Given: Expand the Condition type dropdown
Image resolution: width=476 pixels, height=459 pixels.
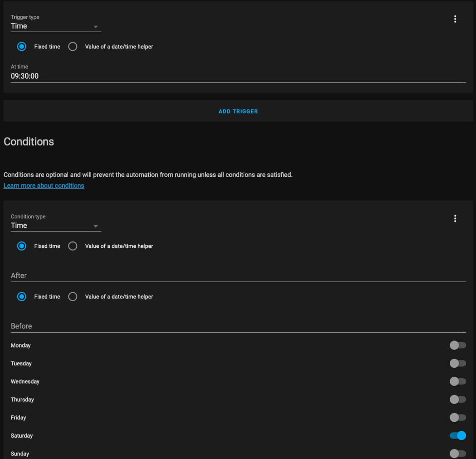Looking at the screenshot, I should [56, 226].
